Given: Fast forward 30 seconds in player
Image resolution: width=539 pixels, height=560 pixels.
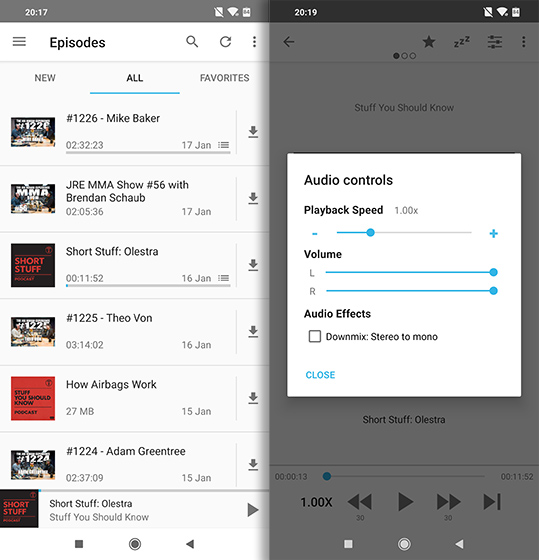Looking at the screenshot, I should (x=449, y=502).
